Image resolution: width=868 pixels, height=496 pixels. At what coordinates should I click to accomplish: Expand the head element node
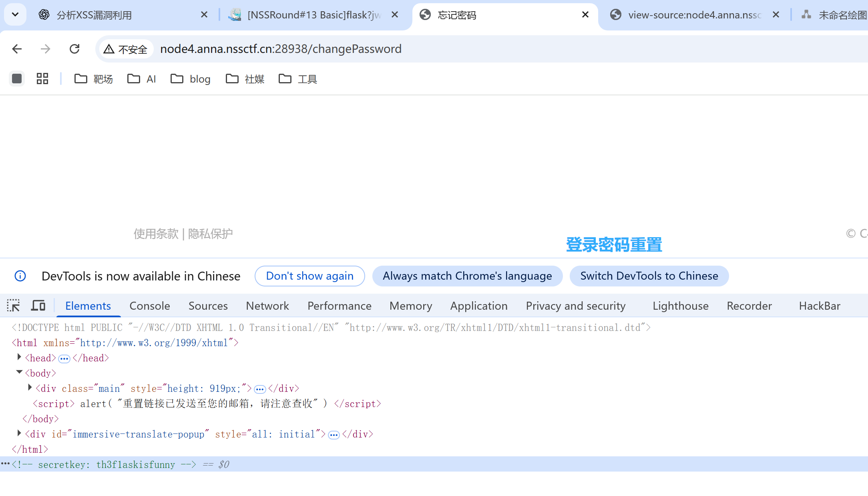[x=19, y=357]
